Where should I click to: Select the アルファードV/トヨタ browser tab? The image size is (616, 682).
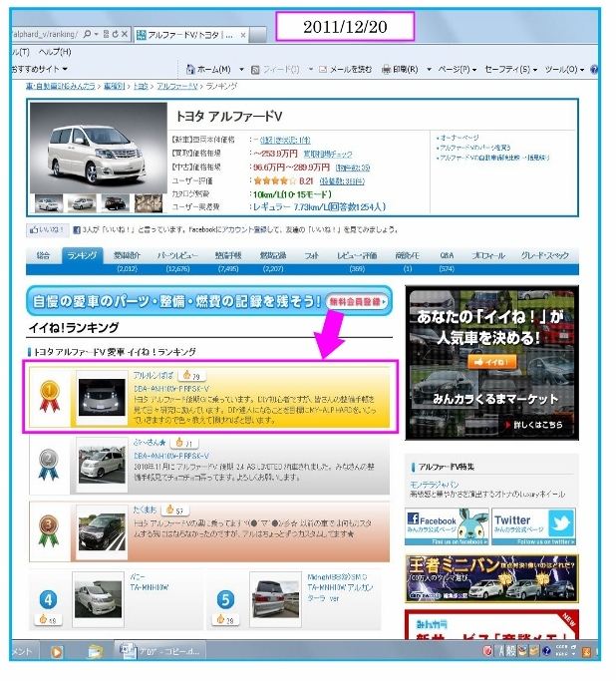[190, 35]
